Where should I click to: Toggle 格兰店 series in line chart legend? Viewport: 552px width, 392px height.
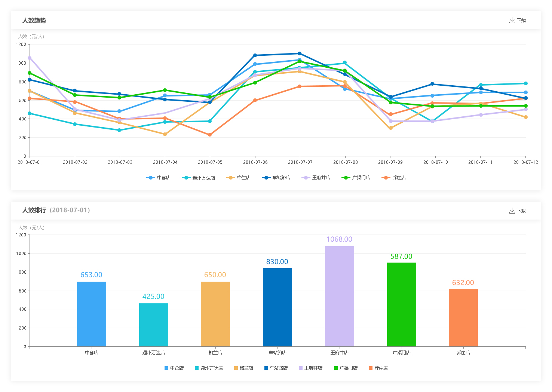point(239,178)
